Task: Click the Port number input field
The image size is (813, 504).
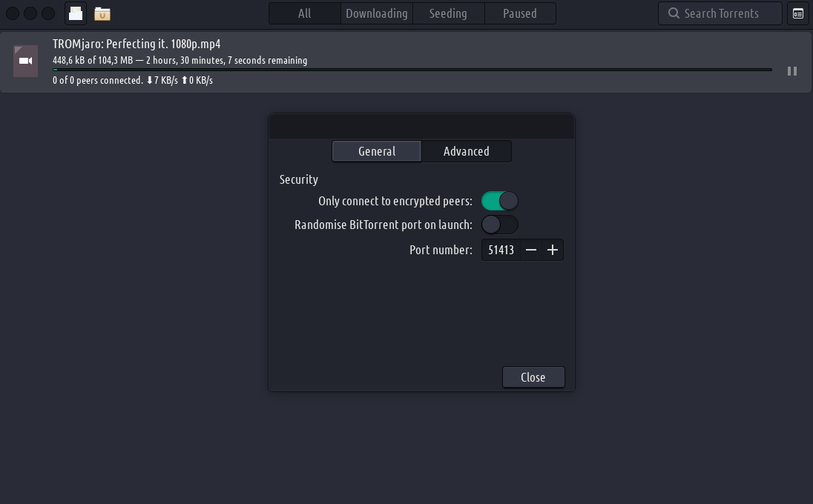Action: point(501,250)
